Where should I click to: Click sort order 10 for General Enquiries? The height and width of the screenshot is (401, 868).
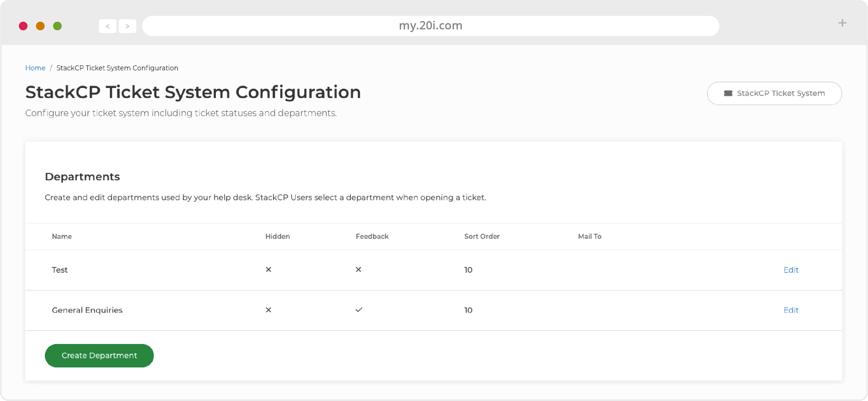tap(468, 310)
